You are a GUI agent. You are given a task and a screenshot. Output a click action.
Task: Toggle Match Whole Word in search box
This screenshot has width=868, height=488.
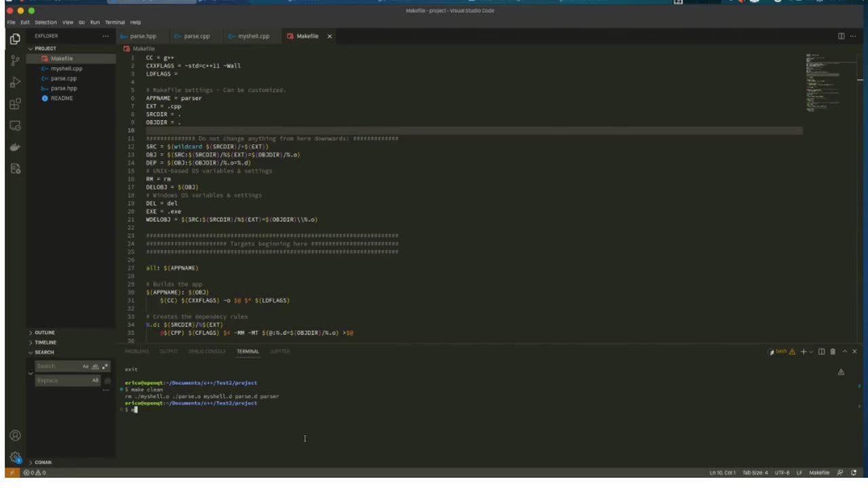(x=95, y=366)
